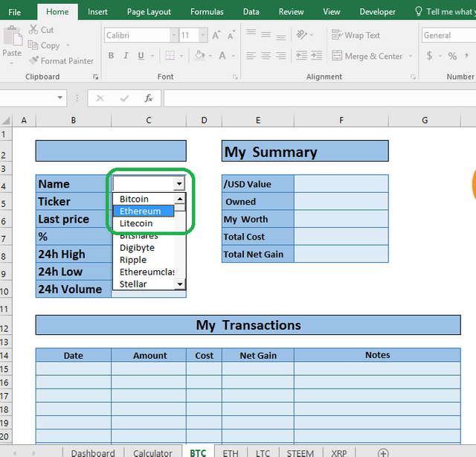This screenshot has width=476, height=457.
Task: Set Bottom Align
Action: 281,37
